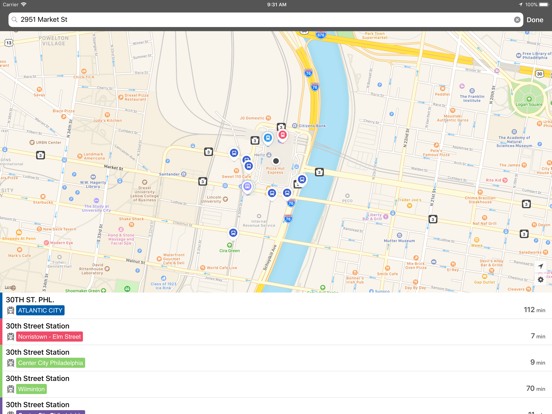Screen dimensions: 552x414
Task: Tap the bus stop marker on the river bridge
Action: pos(319,172)
